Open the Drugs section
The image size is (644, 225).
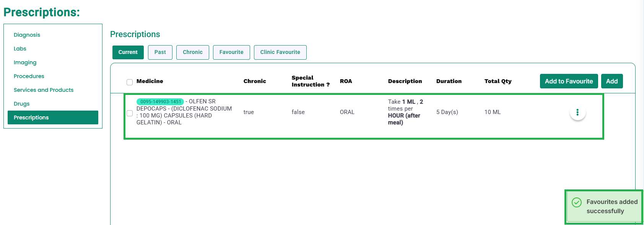pyautogui.click(x=21, y=104)
